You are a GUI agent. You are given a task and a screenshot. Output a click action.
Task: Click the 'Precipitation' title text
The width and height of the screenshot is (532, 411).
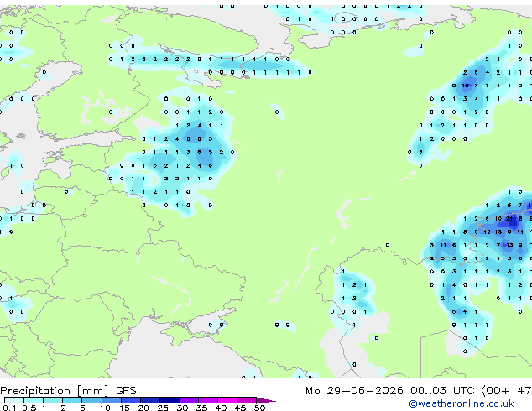coord(35,391)
